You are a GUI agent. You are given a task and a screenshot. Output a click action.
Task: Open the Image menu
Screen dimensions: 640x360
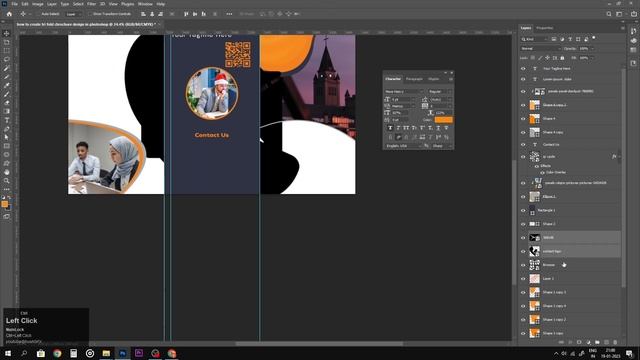coord(38,4)
